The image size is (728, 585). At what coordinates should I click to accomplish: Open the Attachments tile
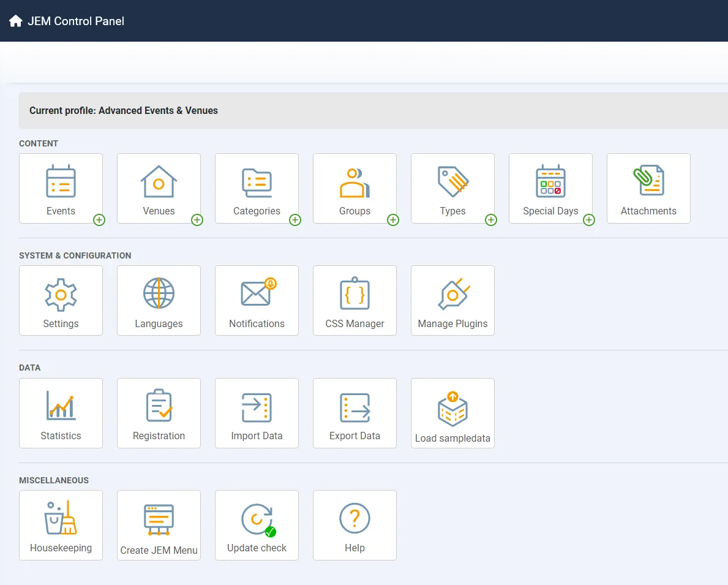point(648,188)
